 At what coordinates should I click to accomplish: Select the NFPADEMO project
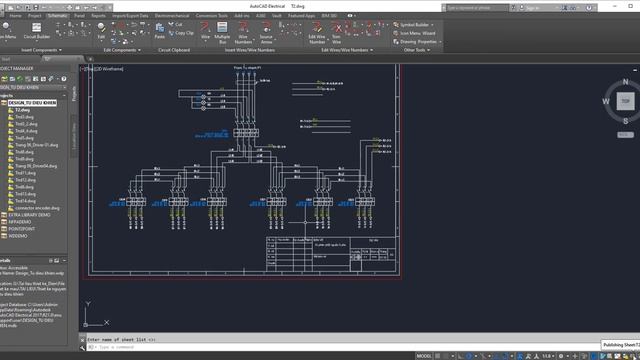click(x=20, y=222)
